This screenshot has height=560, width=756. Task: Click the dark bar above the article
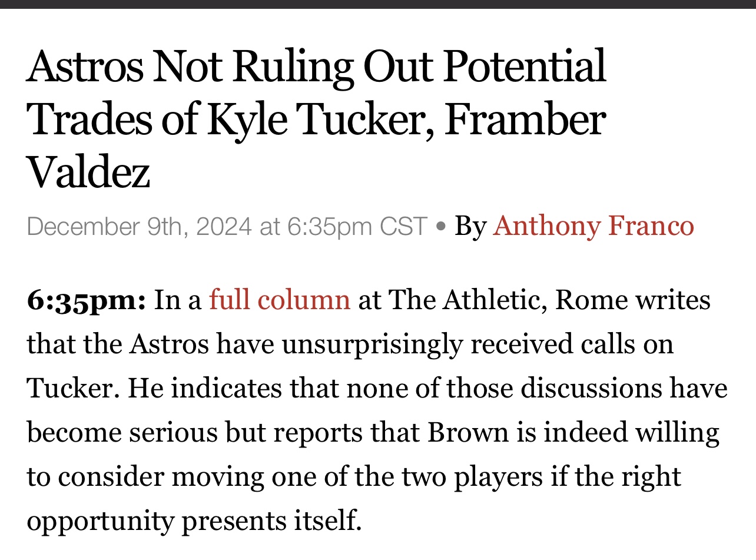[x=378, y=4]
